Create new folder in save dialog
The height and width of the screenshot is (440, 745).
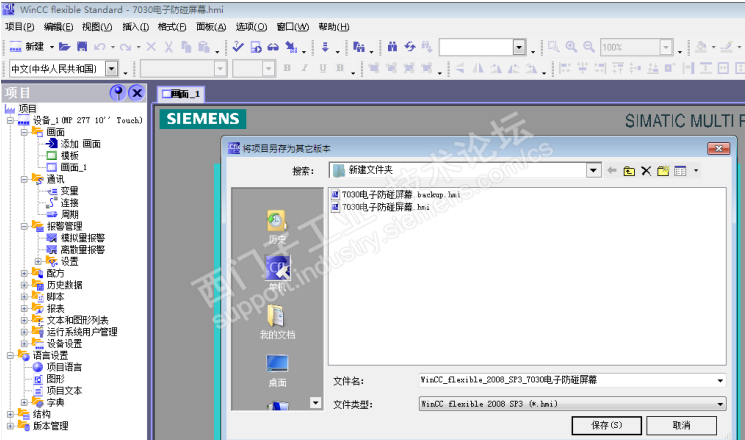(x=663, y=171)
